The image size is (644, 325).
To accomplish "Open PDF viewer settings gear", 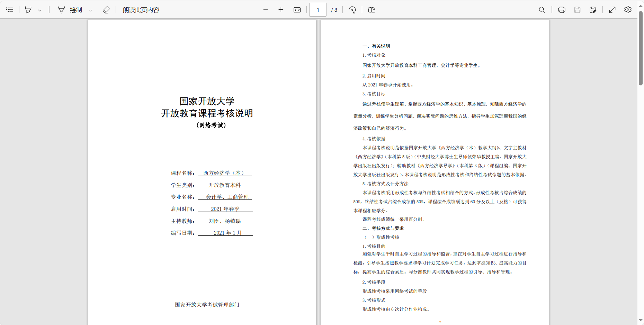I will (628, 10).
